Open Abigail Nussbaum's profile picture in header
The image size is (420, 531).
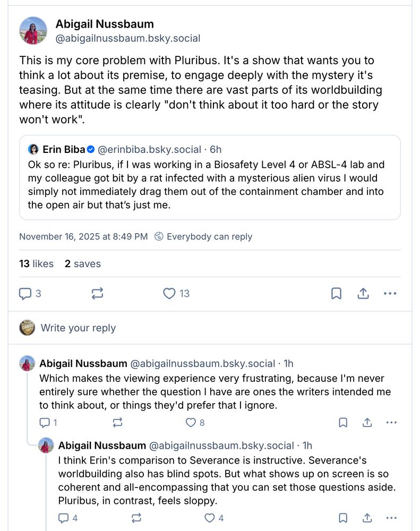pos(33,30)
